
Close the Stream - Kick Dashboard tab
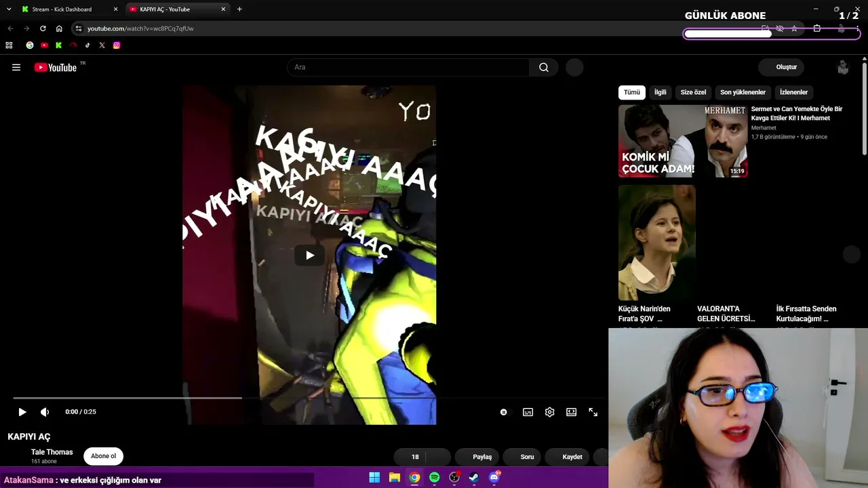pos(115,9)
